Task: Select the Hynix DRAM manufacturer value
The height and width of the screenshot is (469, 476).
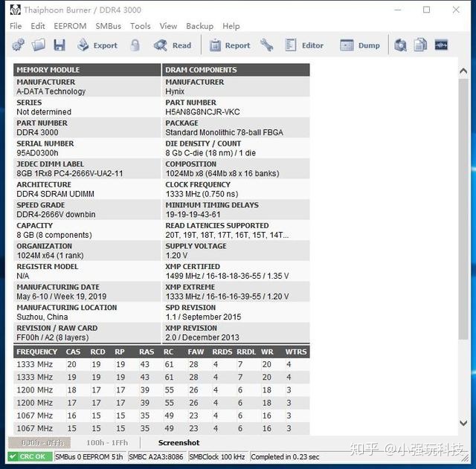Action: point(175,91)
